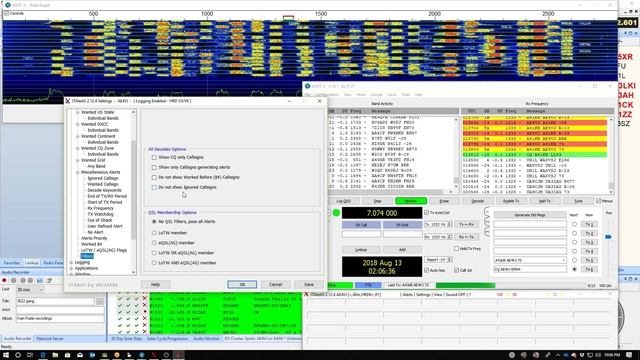The image size is (640, 360).
Task: Select LoTW AND eQSL(AG) member option
Action: [x=154, y=263]
